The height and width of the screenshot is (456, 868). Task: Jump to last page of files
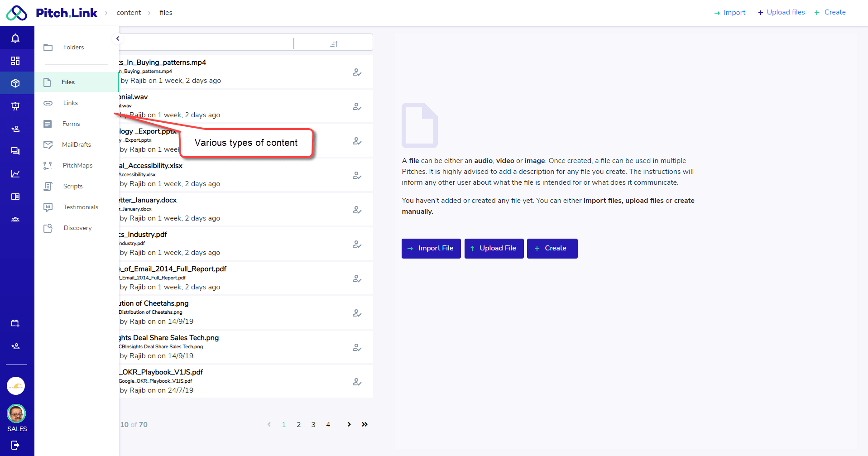364,424
